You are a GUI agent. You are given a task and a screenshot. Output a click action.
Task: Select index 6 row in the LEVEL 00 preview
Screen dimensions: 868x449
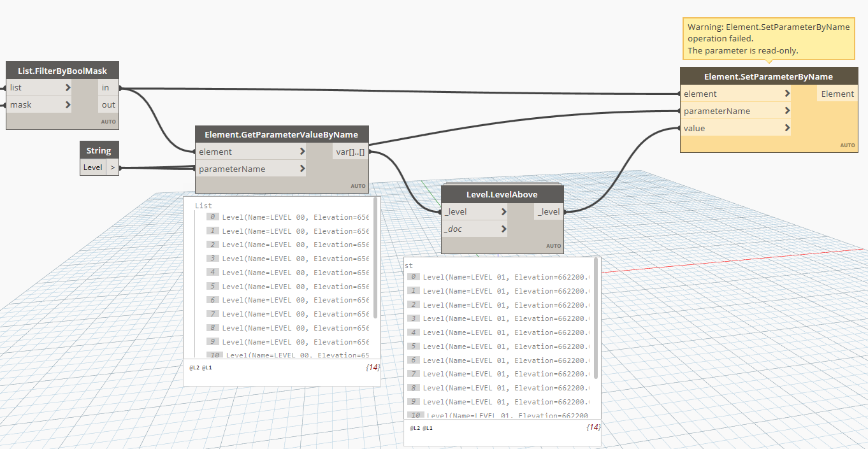pyautogui.click(x=288, y=300)
